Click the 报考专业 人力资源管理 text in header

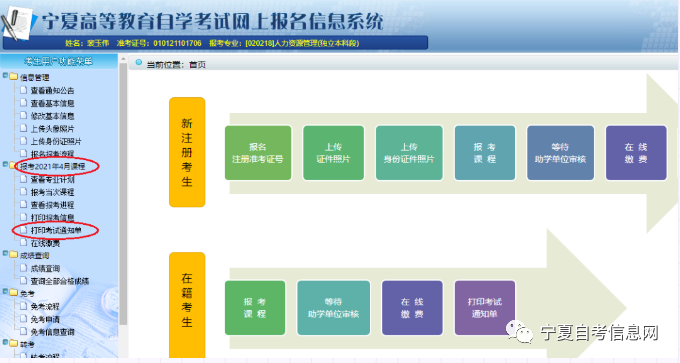284,43
